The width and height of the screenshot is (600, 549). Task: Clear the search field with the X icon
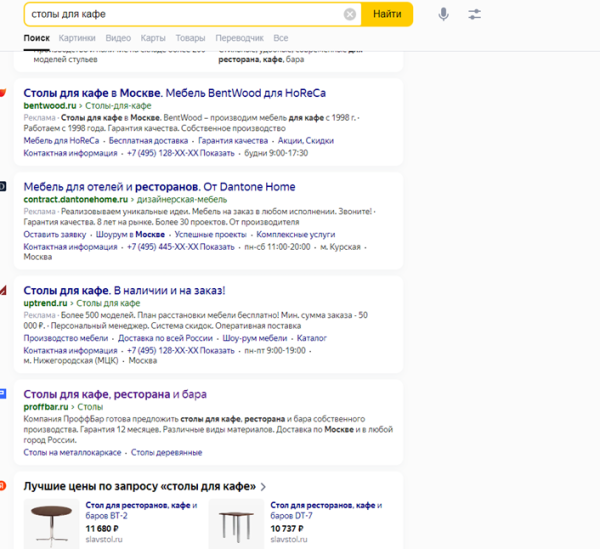350,15
